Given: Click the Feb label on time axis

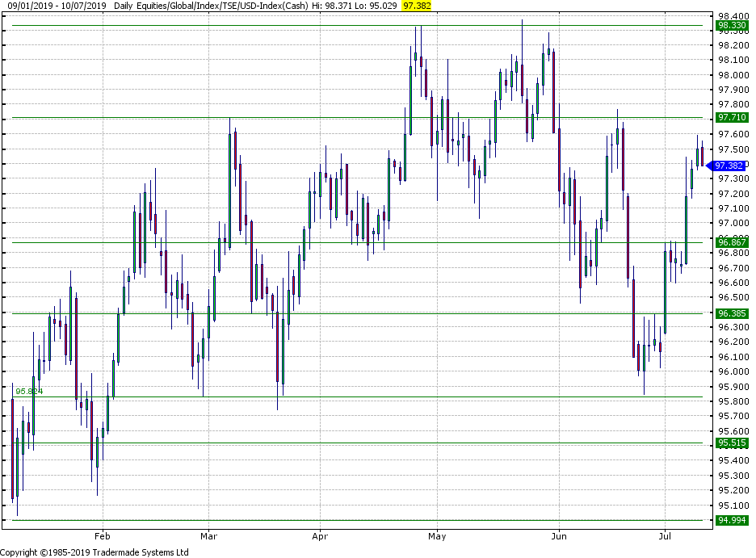Looking at the screenshot, I should [102, 535].
